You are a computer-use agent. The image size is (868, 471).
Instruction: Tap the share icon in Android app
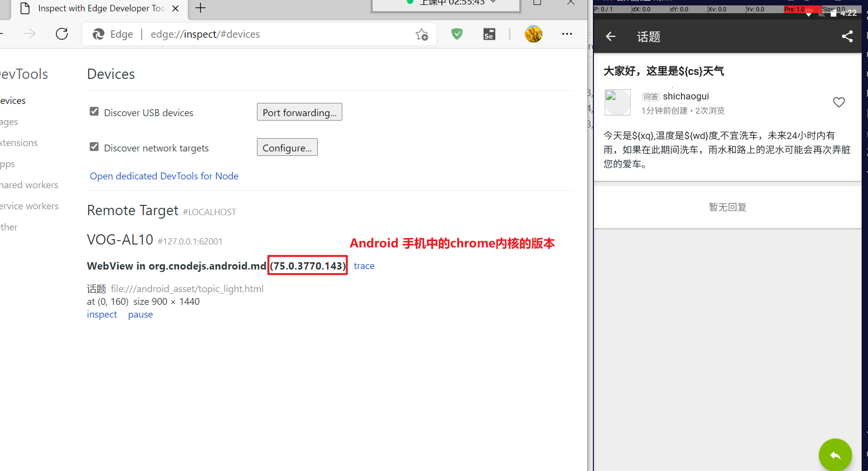point(847,36)
